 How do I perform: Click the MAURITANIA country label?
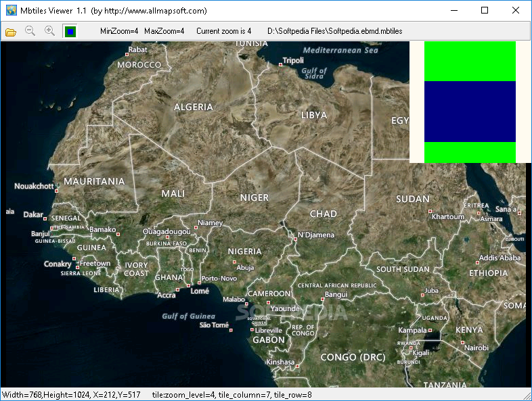coord(94,181)
